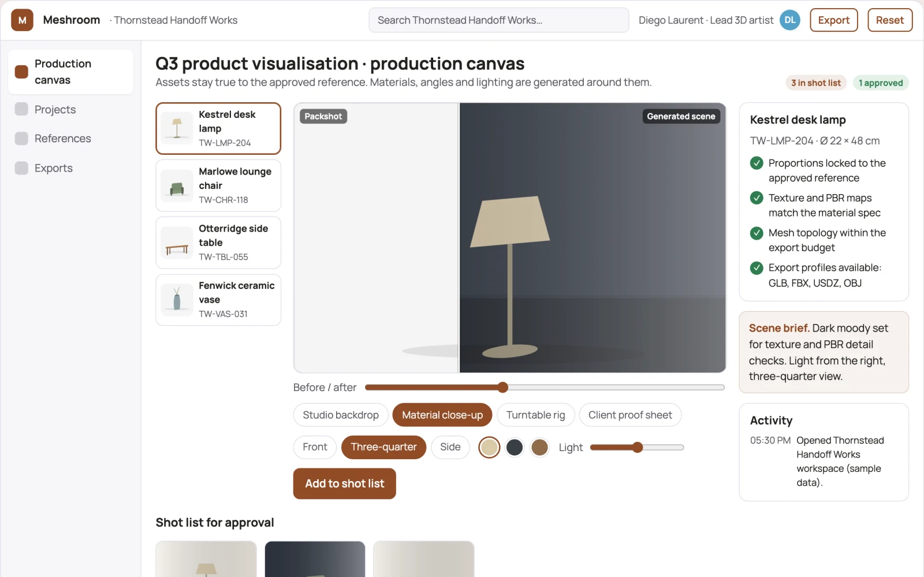Screen dimensions: 924x577
Task: Click the check icon beside Texture and PBR maps
Action: click(x=757, y=198)
